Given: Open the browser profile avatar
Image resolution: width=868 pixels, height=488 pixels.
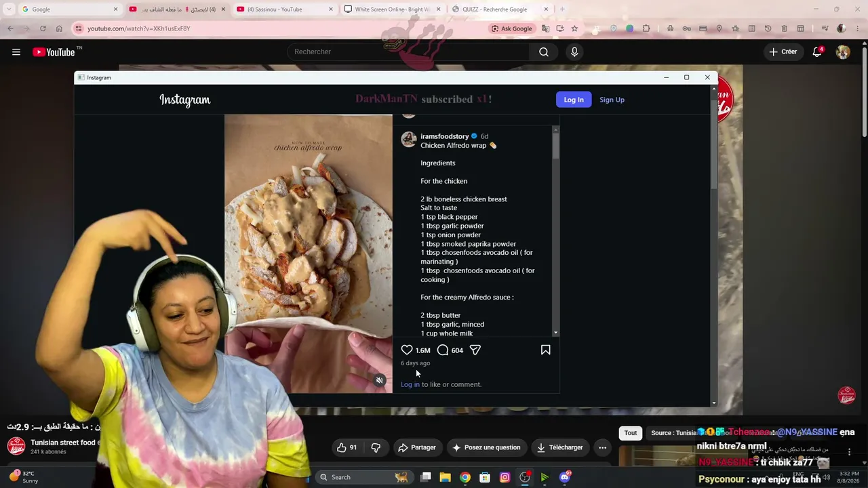Looking at the screenshot, I should coord(842,28).
